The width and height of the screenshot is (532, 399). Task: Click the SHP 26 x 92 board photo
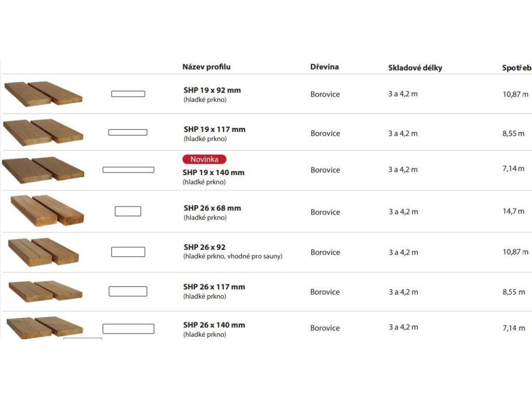(x=44, y=252)
